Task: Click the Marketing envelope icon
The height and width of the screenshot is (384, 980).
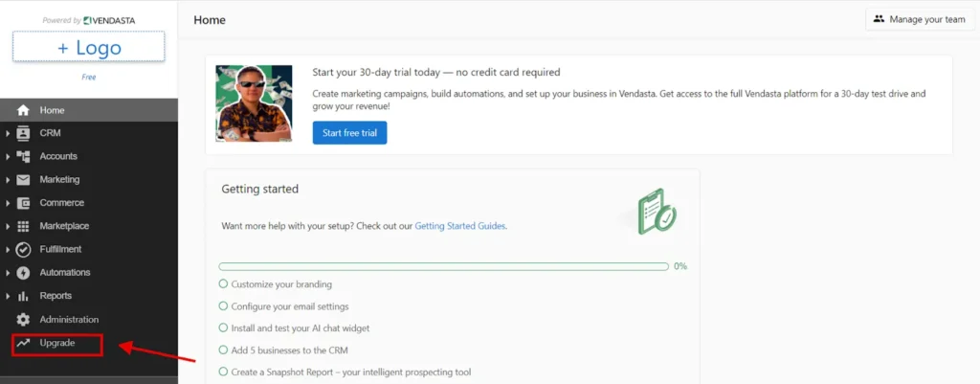Action: pos(23,179)
